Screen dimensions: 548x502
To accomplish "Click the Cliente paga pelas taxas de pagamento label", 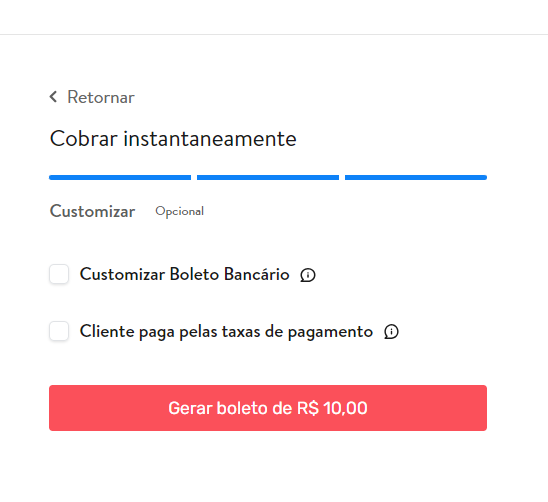I will (226, 332).
